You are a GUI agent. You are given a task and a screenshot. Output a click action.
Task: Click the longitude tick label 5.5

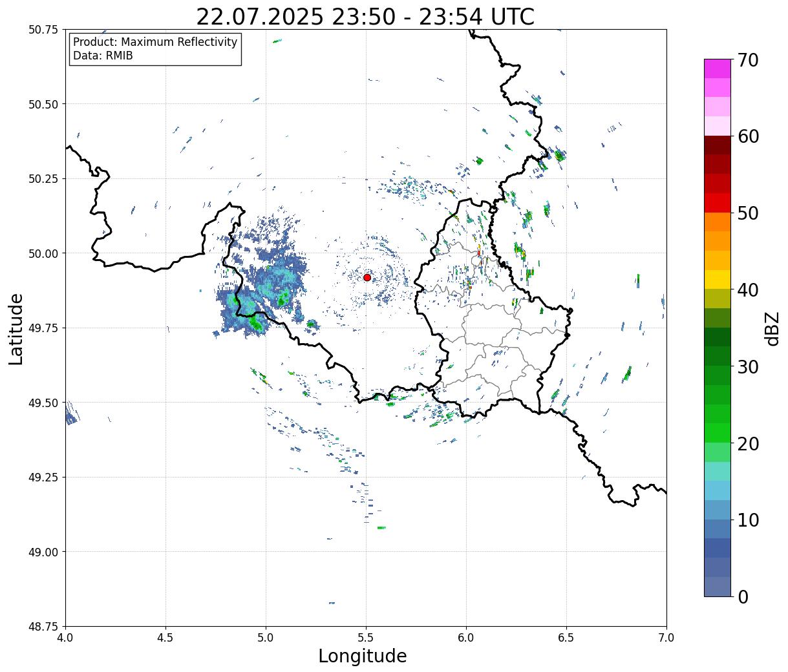pos(366,637)
